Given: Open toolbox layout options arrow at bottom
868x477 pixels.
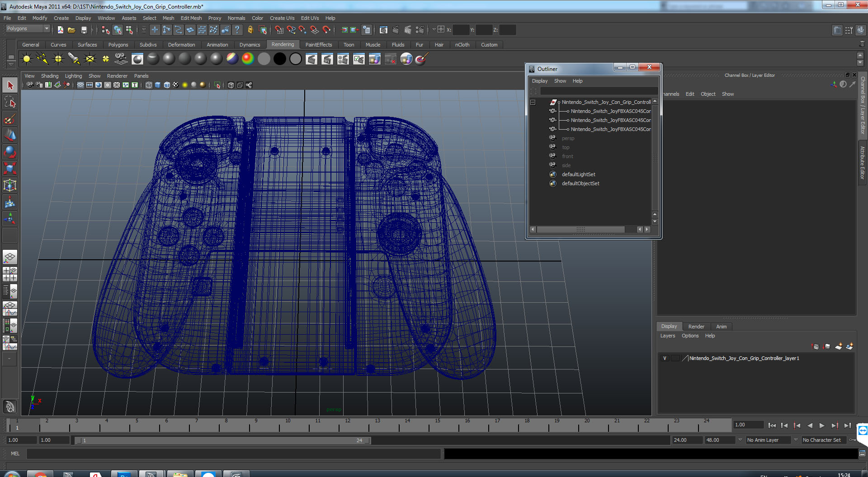Looking at the screenshot, I should coord(9,359).
